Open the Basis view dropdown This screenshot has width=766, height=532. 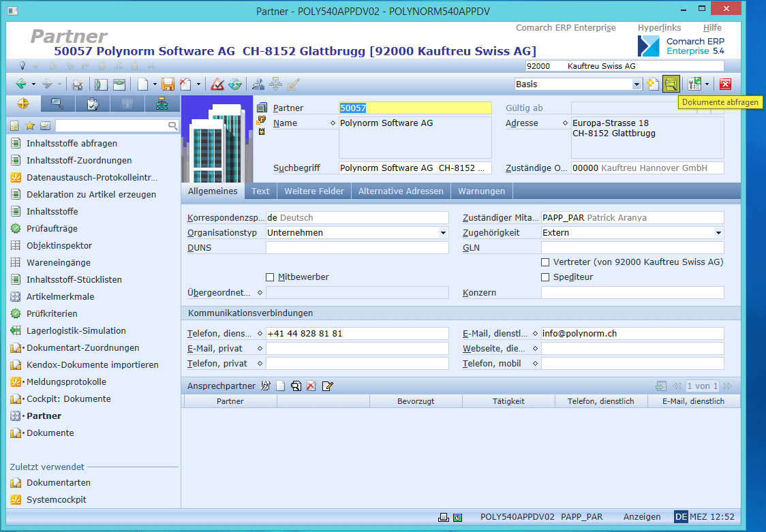[x=636, y=84]
